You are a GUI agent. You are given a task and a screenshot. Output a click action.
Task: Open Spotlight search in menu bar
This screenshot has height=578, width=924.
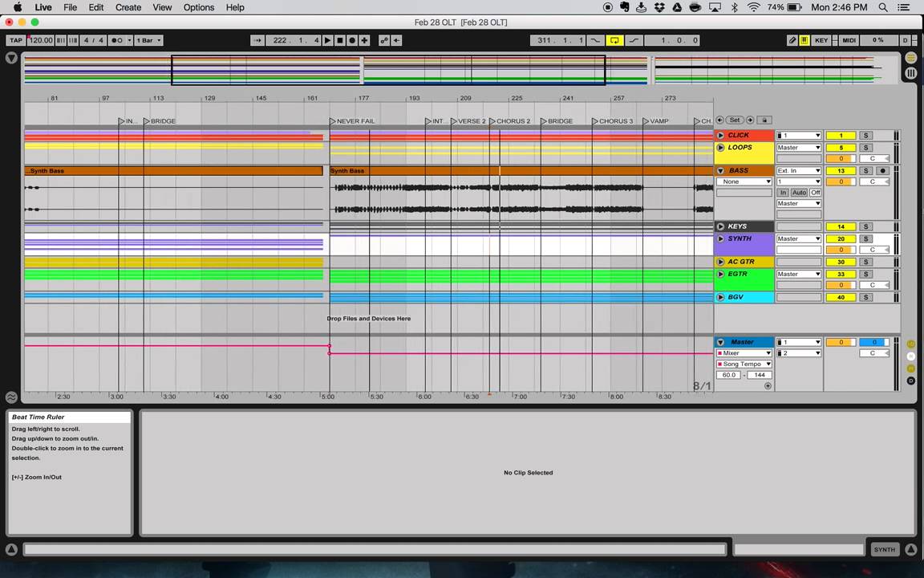pyautogui.click(x=883, y=7)
